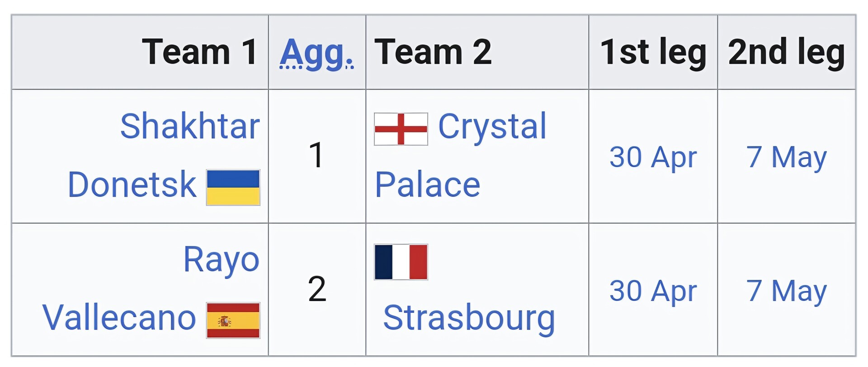Click aggregate score in Shakhtar–Crystal Palace row

316,155
